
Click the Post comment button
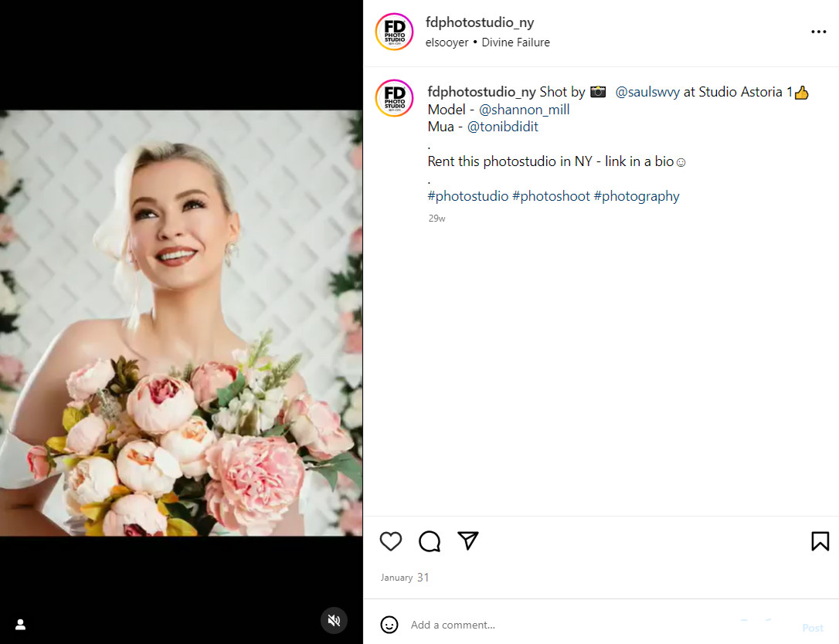pyautogui.click(x=812, y=628)
